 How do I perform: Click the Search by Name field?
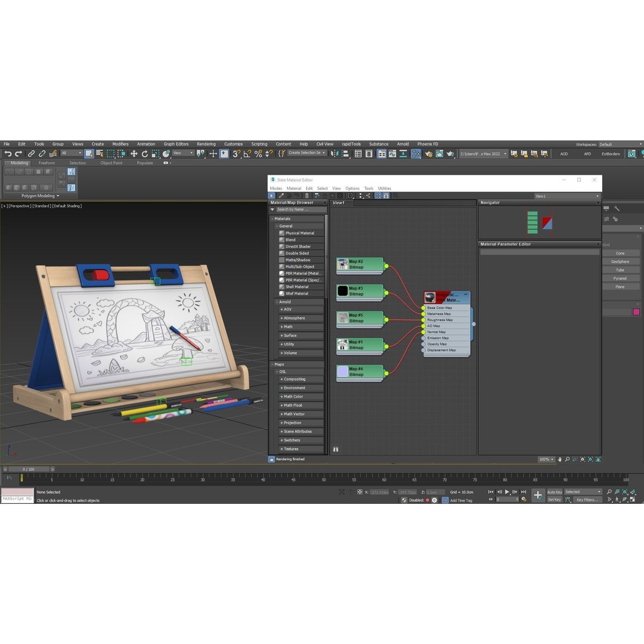click(302, 209)
